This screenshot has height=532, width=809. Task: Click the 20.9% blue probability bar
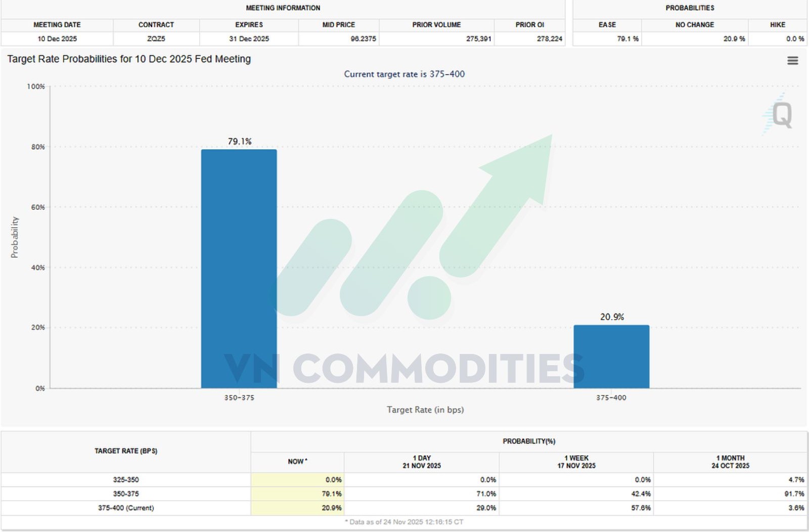611,357
